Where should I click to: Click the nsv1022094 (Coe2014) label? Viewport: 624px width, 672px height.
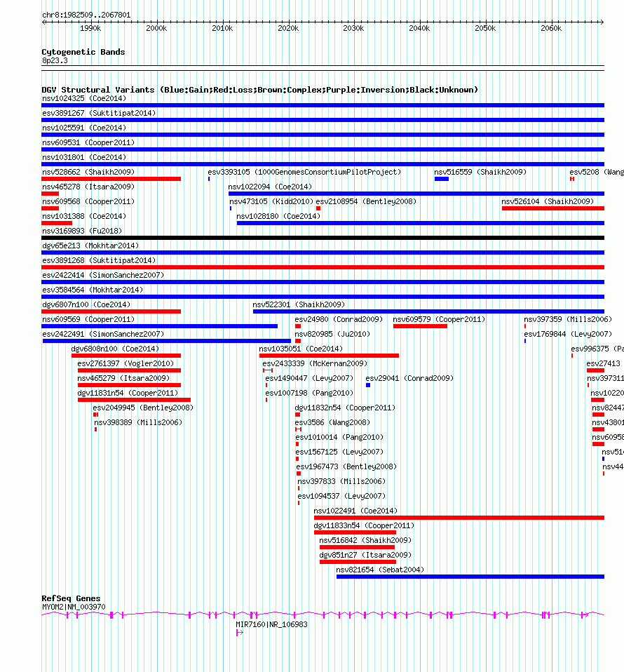point(270,187)
